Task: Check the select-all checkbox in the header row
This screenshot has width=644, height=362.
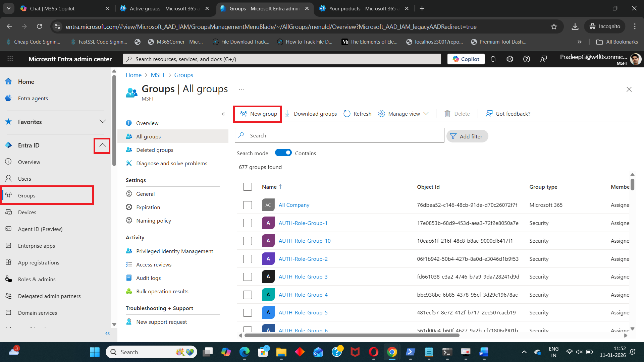Action: (x=247, y=187)
